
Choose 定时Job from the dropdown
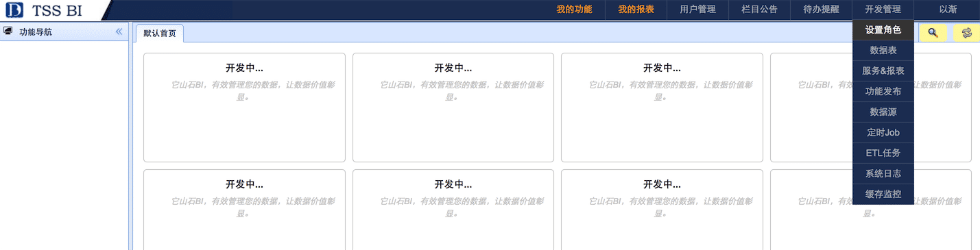coord(883,133)
